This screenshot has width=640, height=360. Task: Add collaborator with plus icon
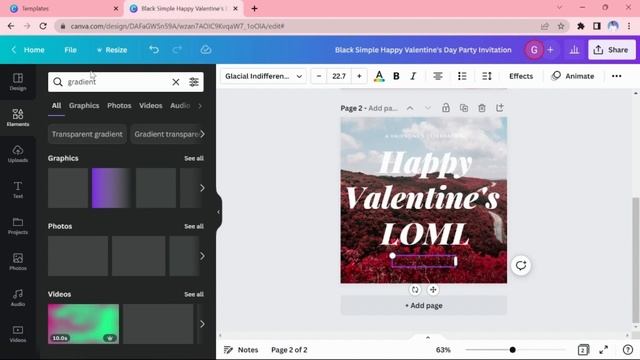coord(550,50)
